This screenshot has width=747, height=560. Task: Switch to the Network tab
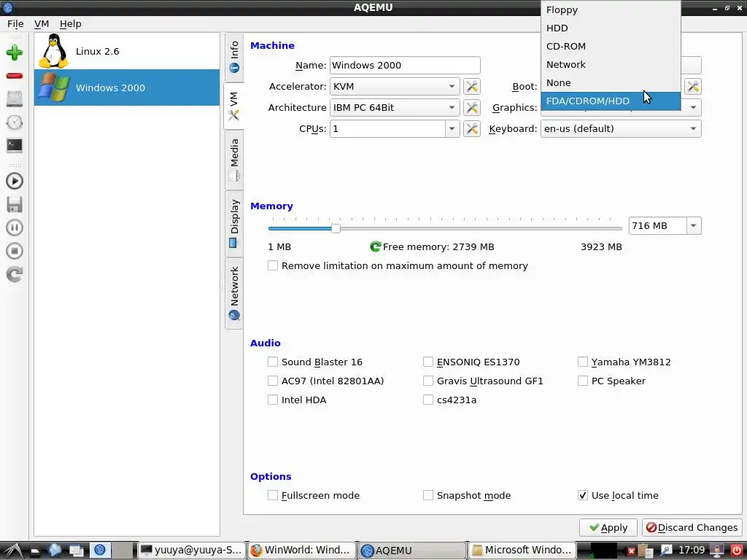pos(234,293)
